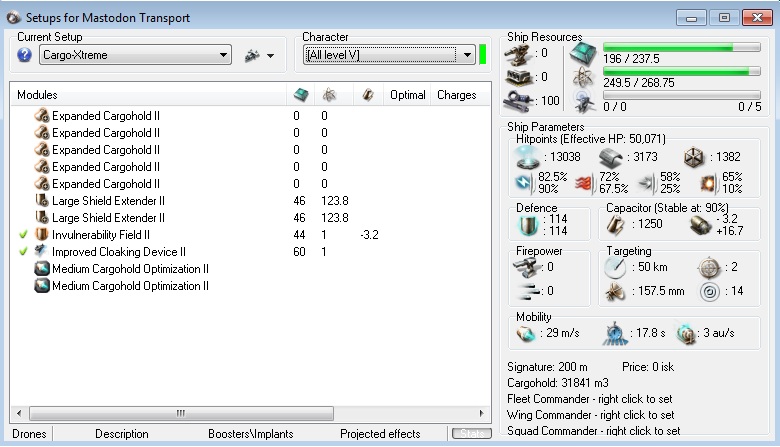Select the second Large Shield Extender II row
The image size is (780, 447).
tap(250, 217)
